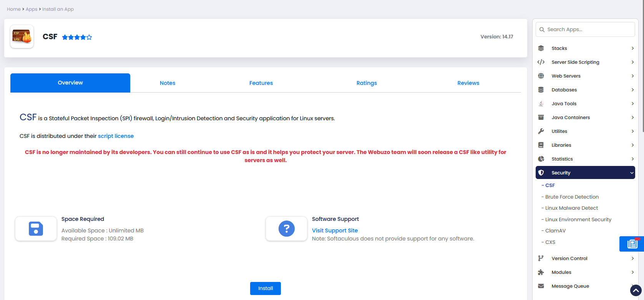Expand the Libraries category arrow
This screenshot has height=300, width=644.
pos(632,145)
